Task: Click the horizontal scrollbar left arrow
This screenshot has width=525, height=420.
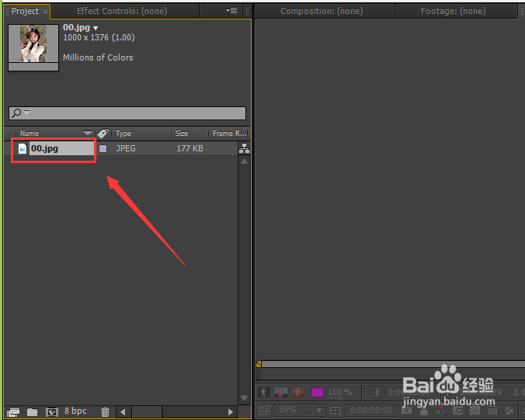Action: tap(123, 412)
